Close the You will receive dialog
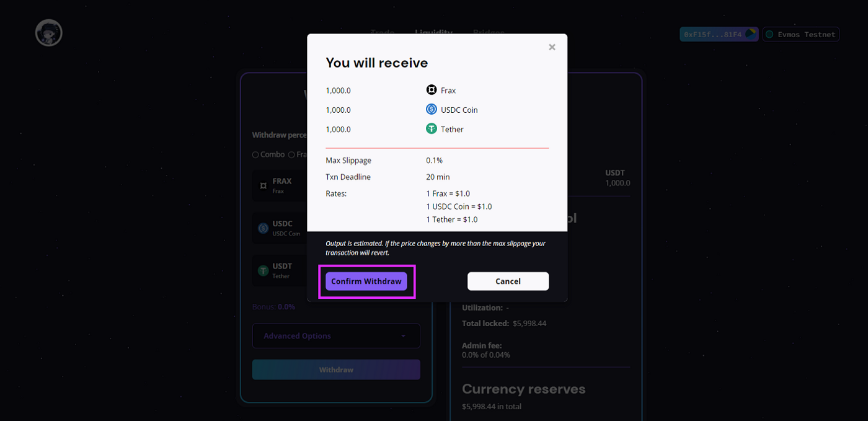Image resolution: width=868 pixels, height=421 pixels. [552, 47]
